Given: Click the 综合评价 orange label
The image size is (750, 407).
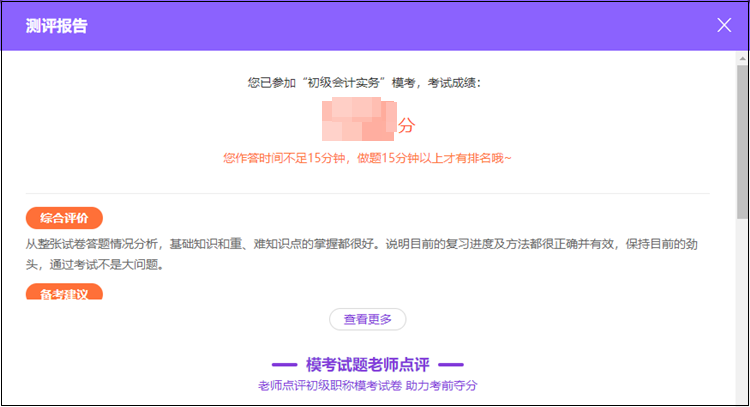Looking at the screenshot, I should pyautogui.click(x=64, y=218).
